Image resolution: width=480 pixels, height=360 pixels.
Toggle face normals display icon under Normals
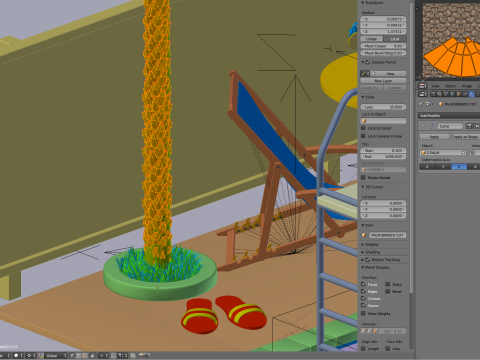coord(375,331)
